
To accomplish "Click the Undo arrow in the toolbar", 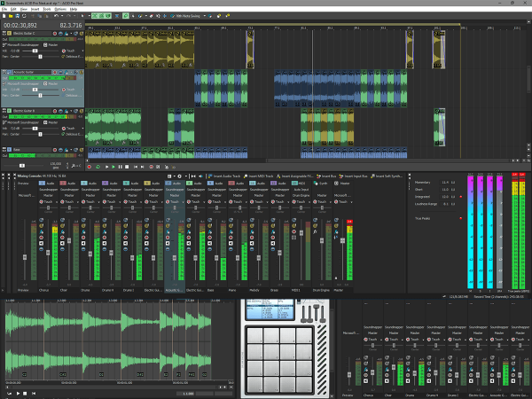I will (x=56, y=16).
